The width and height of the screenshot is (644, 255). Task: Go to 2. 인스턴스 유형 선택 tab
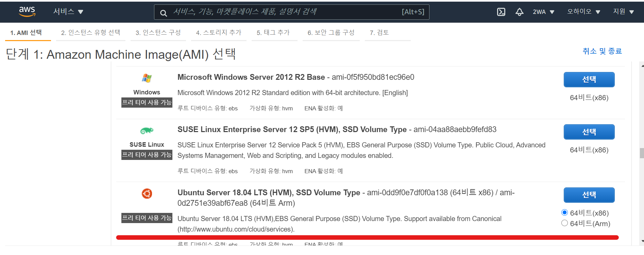click(91, 33)
